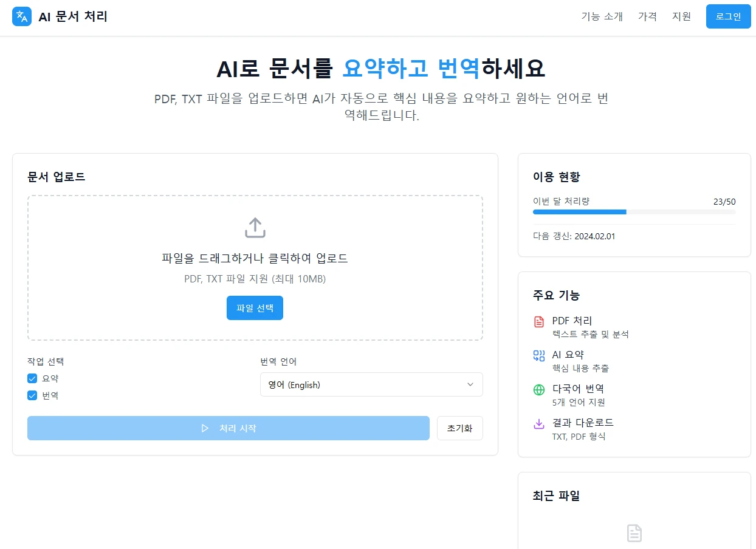This screenshot has width=756, height=549.
Task: Open the 기능 소개 menu item
Action: (x=601, y=16)
